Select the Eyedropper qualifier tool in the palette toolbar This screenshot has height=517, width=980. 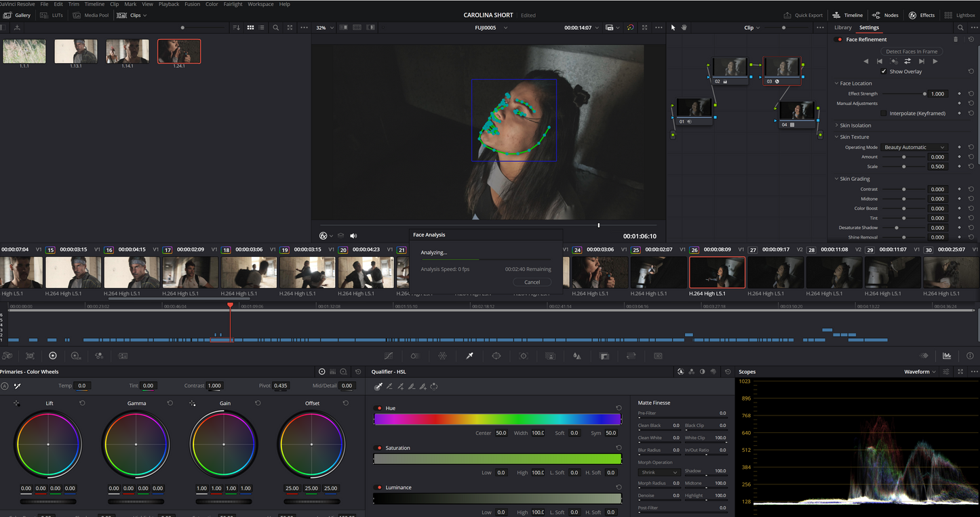[x=469, y=356]
